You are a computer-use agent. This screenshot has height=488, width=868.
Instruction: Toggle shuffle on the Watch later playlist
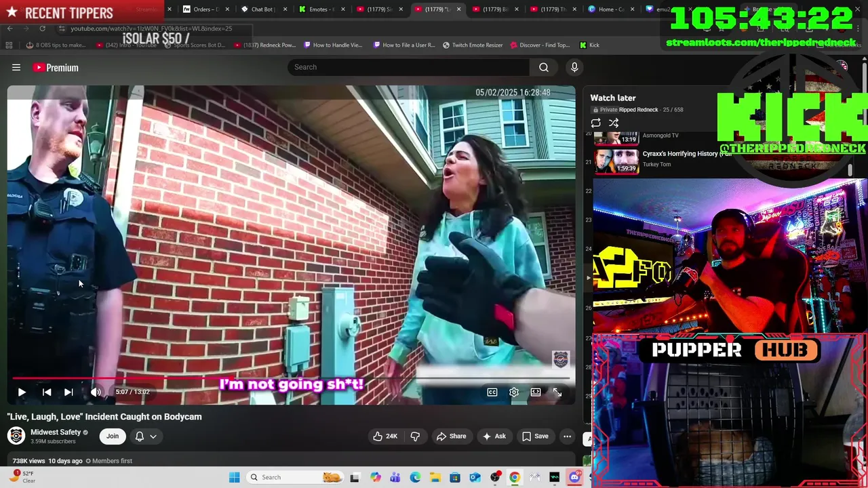pyautogui.click(x=614, y=123)
